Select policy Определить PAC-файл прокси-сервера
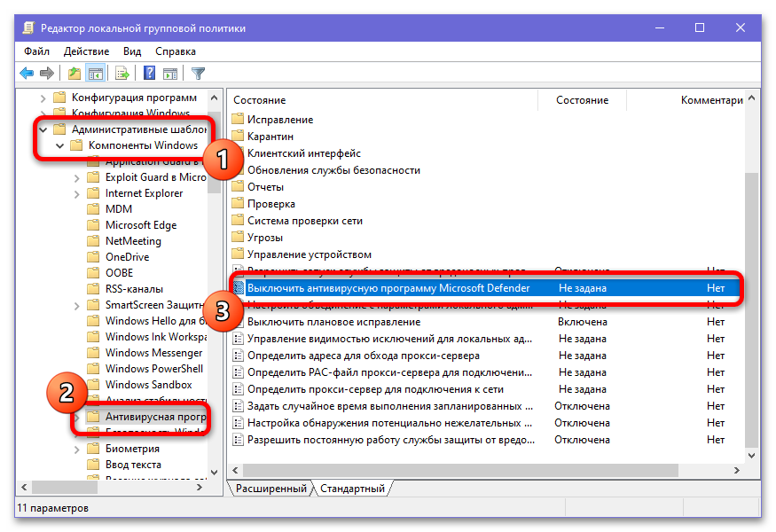Screen dimensions: 776x532 pos(389,372)
